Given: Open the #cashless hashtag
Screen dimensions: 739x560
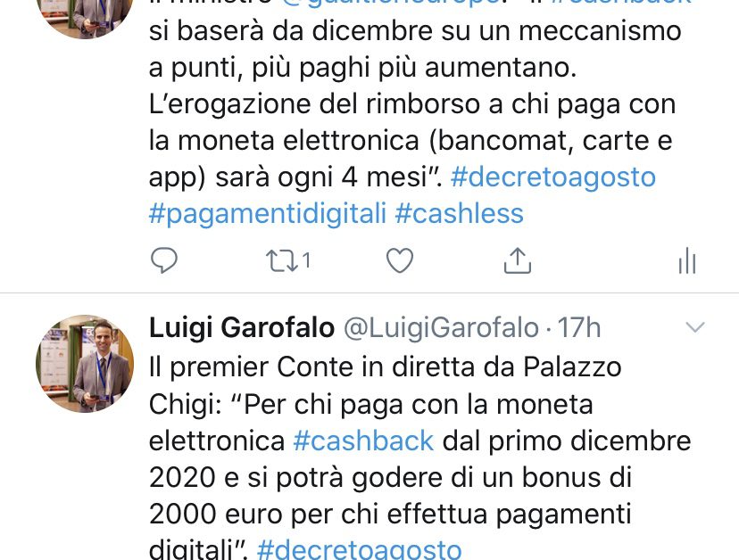Looking at the screenshot, I should pos(459,213).
